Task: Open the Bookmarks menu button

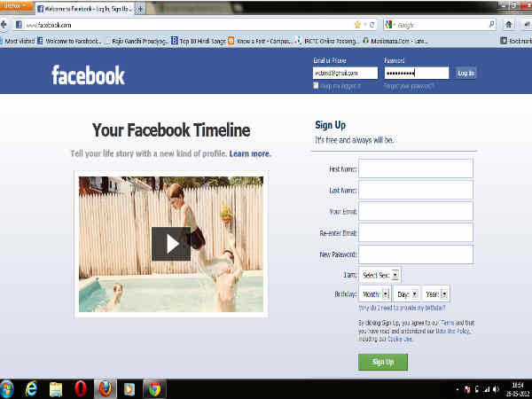Action: point(516,41)
